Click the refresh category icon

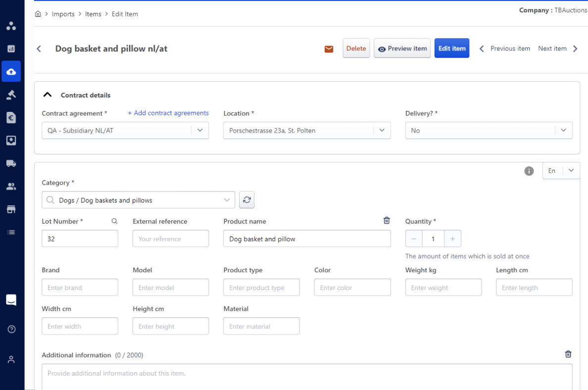pyautogui.click(x=246, y=200)
